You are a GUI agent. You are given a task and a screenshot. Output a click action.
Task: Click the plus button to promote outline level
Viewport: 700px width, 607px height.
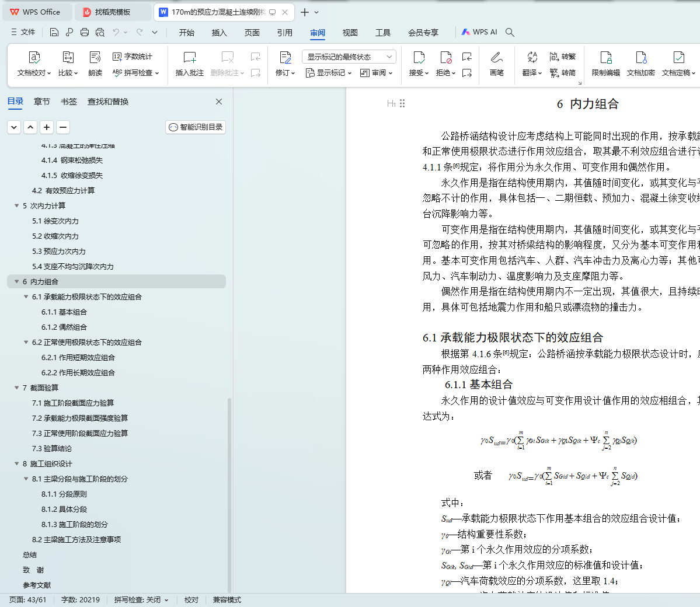47,127
